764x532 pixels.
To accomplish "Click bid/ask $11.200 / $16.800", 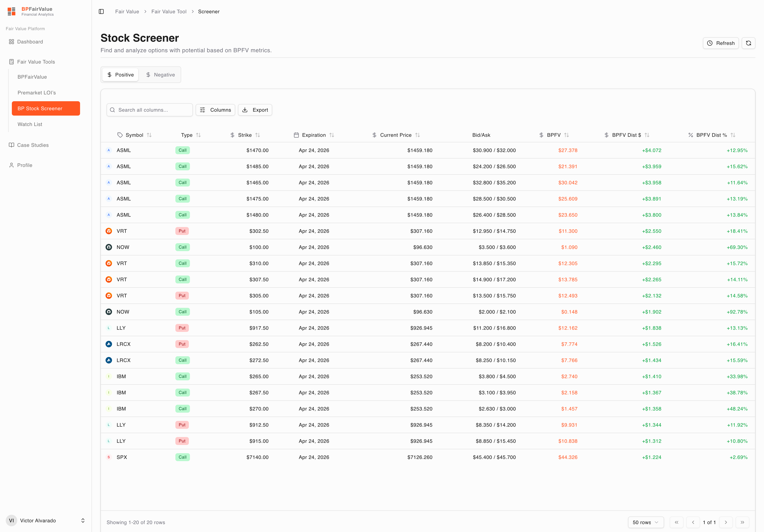I will point(495,328).
